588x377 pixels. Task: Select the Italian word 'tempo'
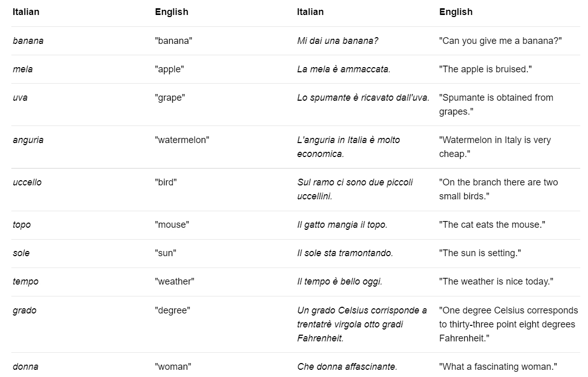coord(25,281)
